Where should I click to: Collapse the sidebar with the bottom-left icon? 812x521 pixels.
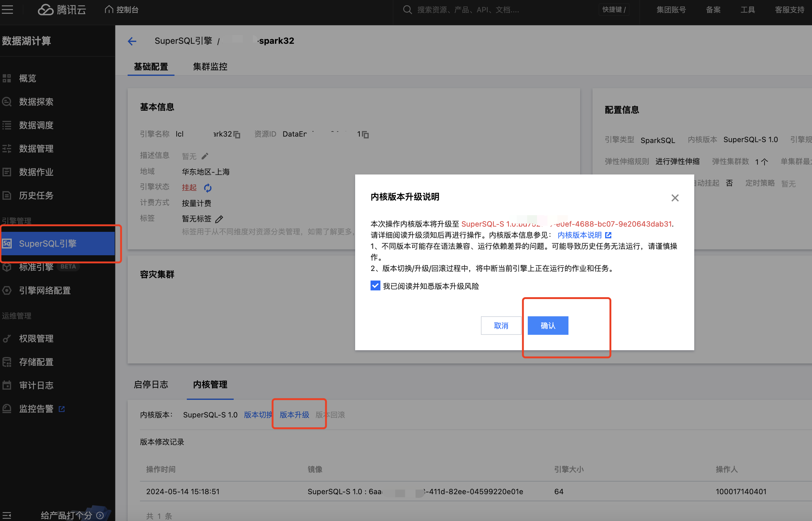click(x=7, y=515)
